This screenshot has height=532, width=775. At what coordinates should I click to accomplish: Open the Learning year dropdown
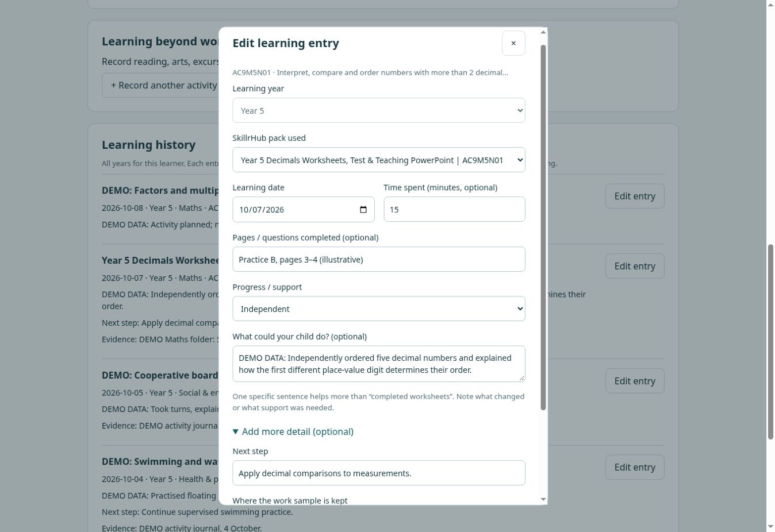coord(379,110)
